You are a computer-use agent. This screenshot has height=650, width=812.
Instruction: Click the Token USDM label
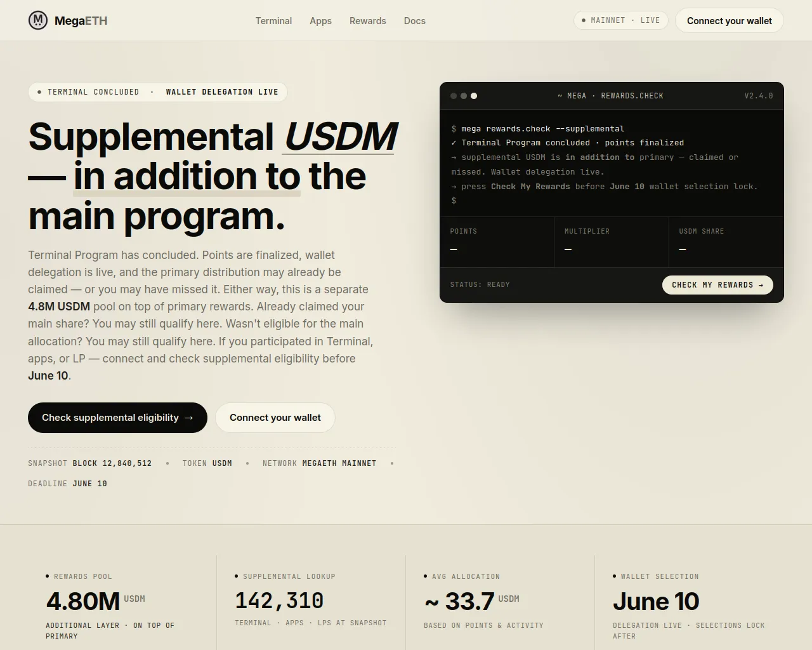[207, 463]
